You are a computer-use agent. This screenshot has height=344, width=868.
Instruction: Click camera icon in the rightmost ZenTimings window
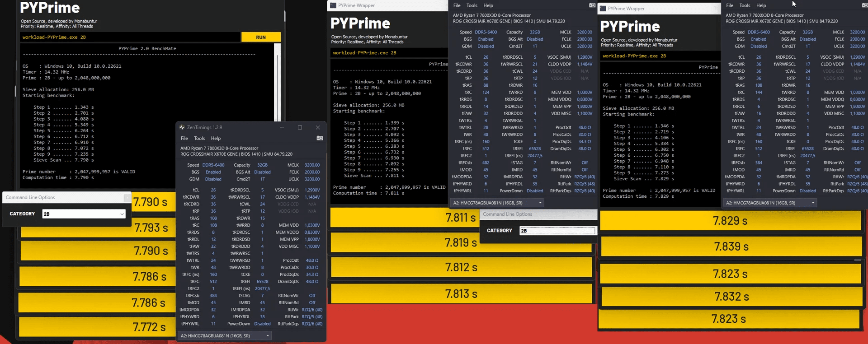pos(865,5)
